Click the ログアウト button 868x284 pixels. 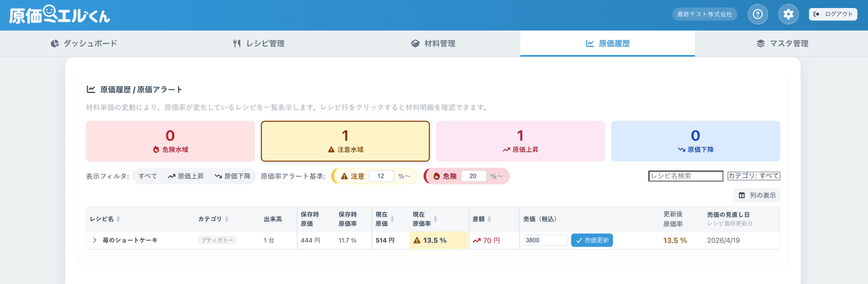[x=833, y=14]
